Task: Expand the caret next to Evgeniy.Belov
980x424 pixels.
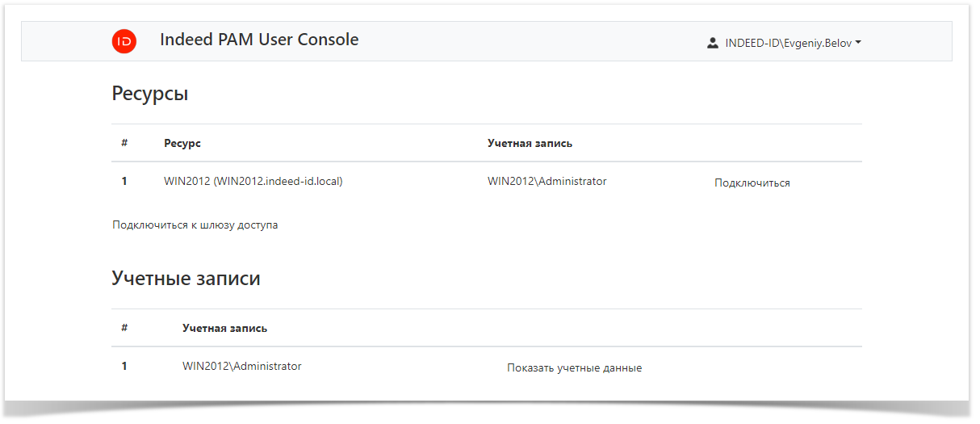Action: pyautogui.click(x=858, y=43)
